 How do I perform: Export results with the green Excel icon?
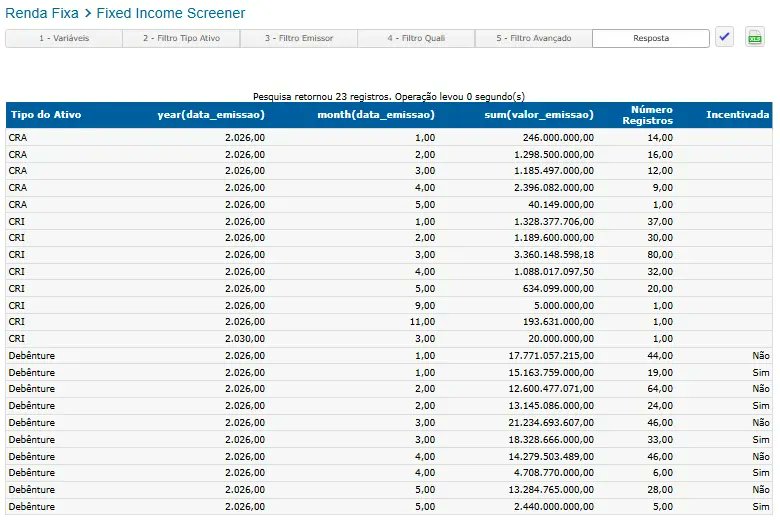click(x=755, y=37)
